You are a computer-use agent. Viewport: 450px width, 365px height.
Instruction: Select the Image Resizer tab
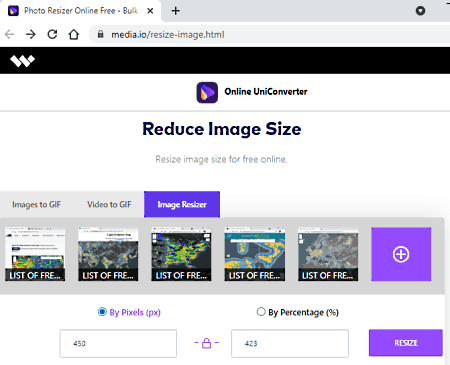tap(182, 204)
